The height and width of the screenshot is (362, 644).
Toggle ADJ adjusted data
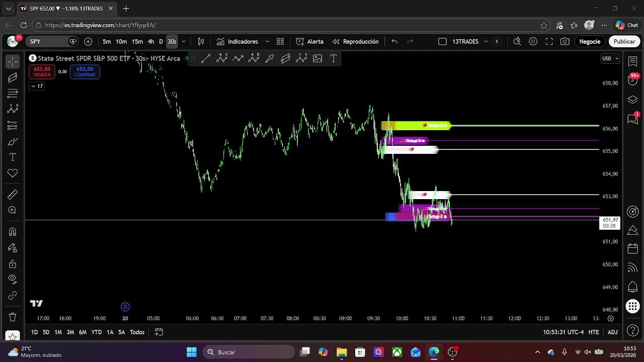coord(612,332)
